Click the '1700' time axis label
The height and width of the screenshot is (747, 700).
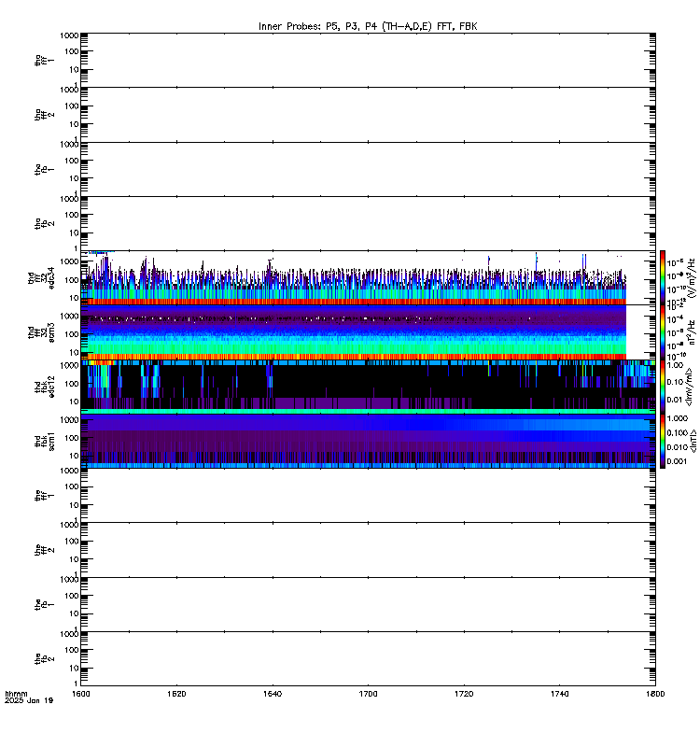[x=368, y=694]
